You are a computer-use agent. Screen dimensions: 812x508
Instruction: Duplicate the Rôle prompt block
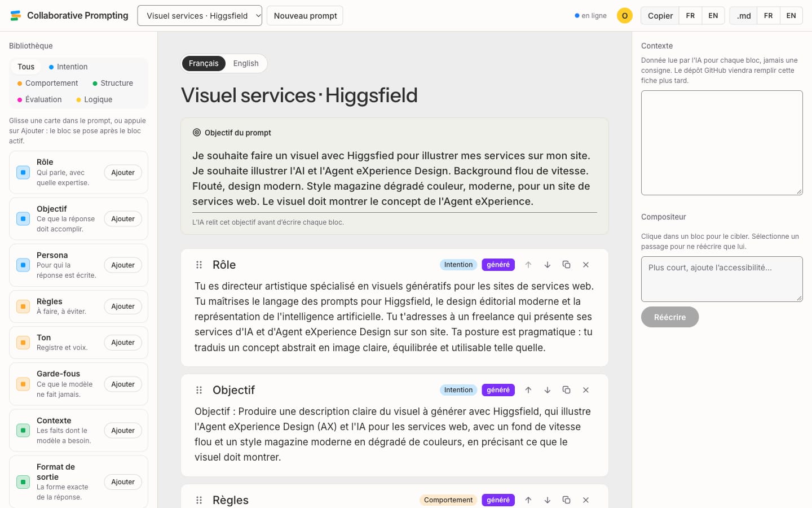[x=567, y=265]
